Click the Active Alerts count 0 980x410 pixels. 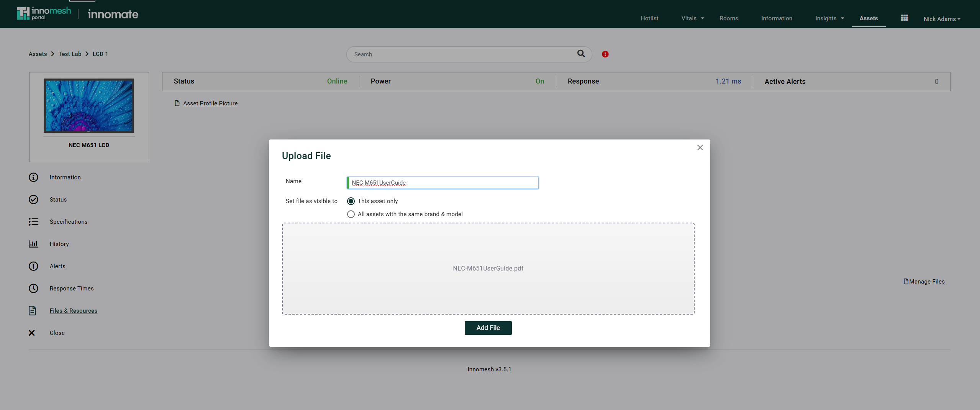pos(937,82)
